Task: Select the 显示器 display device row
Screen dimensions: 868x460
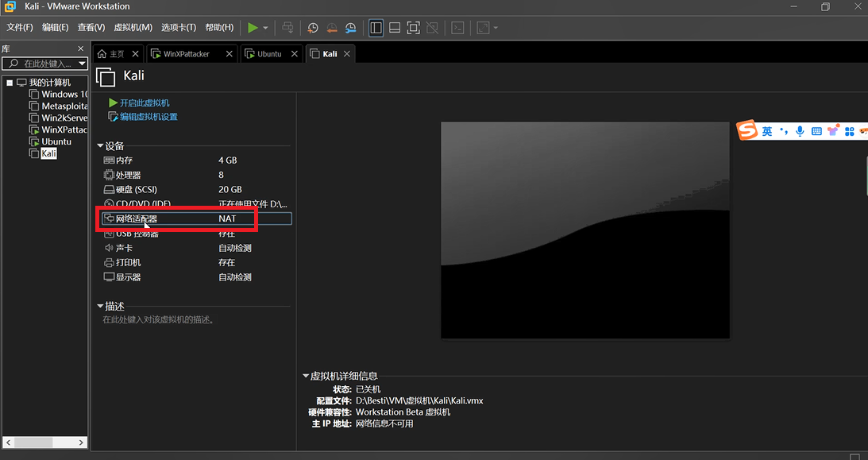Action: pos(196,276)
